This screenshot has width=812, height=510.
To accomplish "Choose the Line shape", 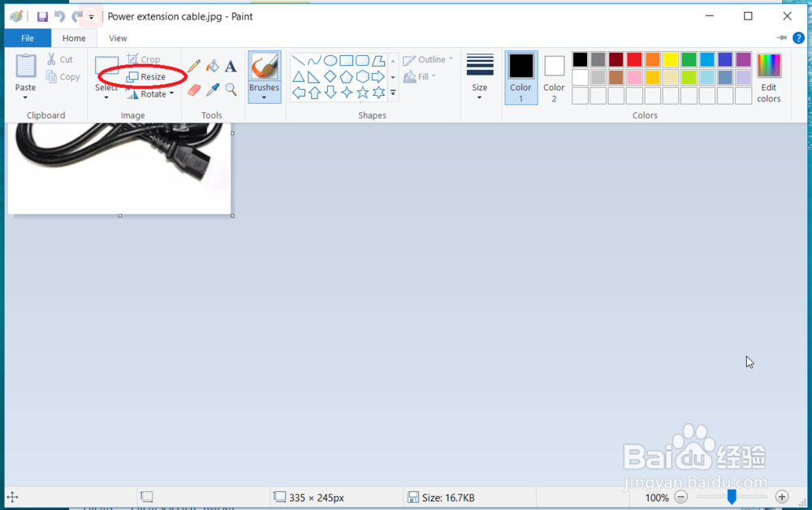I will [x=298, y=61].
